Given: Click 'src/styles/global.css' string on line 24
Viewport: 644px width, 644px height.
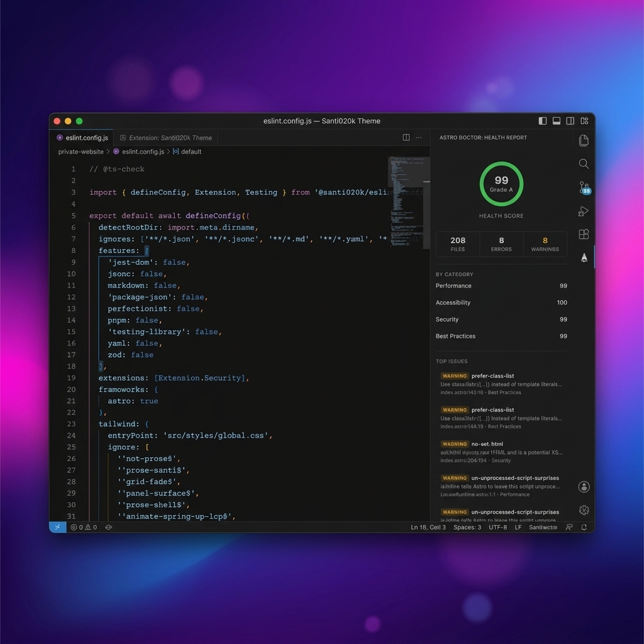Looking at the screenshot, I should [216, 435].
